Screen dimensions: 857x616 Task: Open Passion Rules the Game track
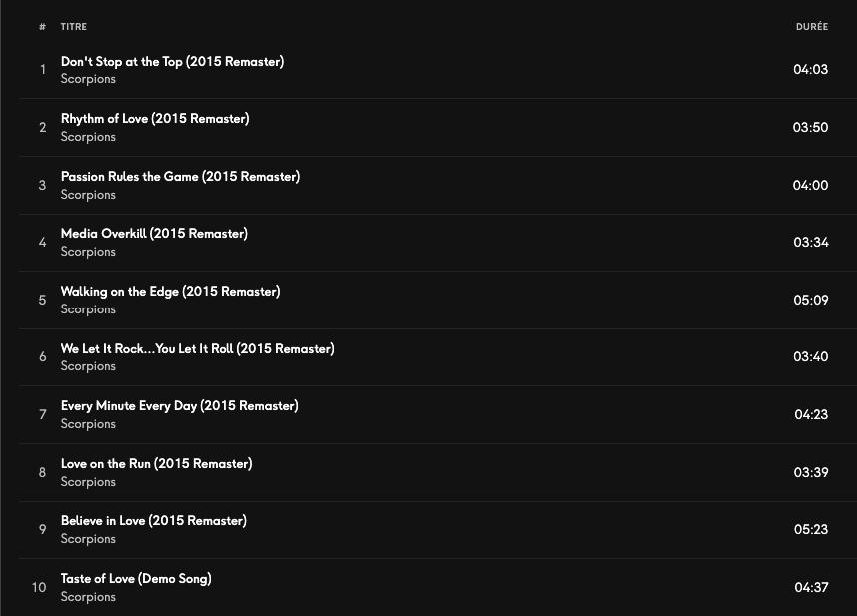[x=180, y=176]
